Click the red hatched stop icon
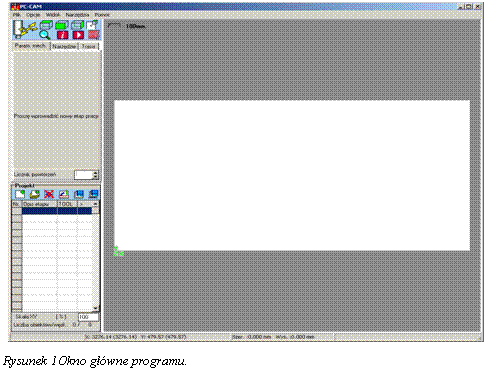The image size is (491, 371). click(x=94, y=35)
